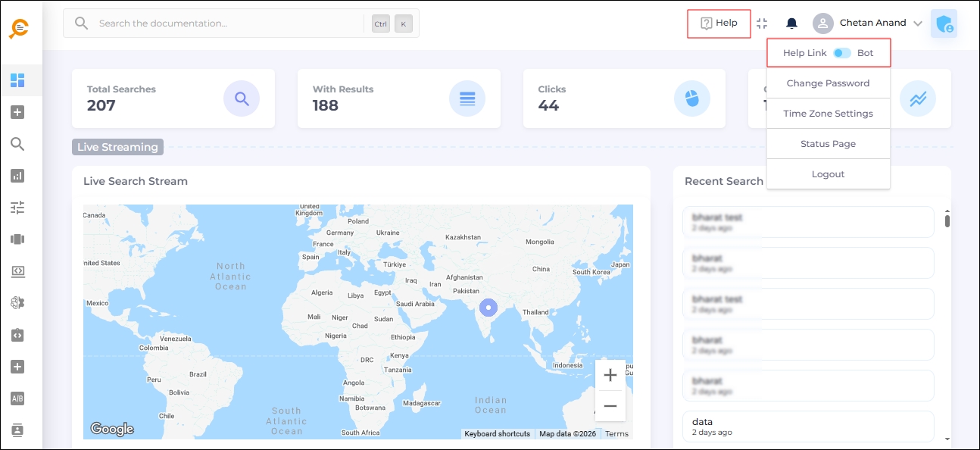This screenshot has width=980, height=450.
Task: Click the exit fullscreen icon beside Help
Action: pyautogui.click(x=762, y=23)
